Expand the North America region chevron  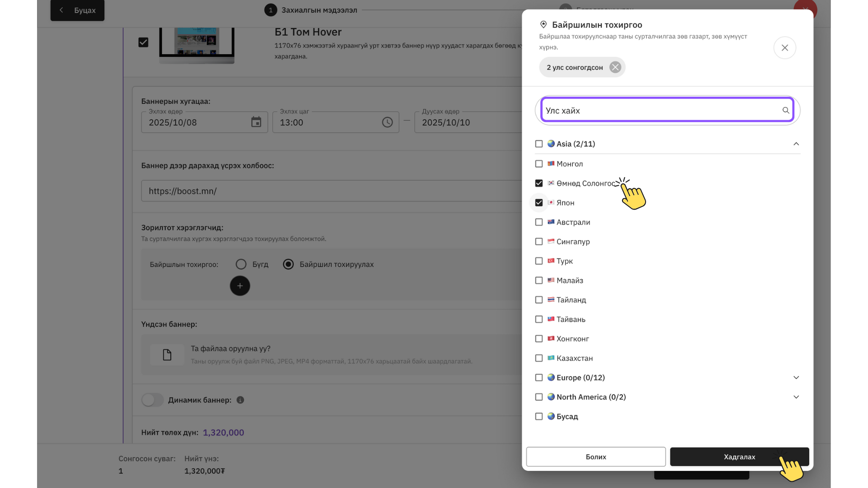coord(796,397)
